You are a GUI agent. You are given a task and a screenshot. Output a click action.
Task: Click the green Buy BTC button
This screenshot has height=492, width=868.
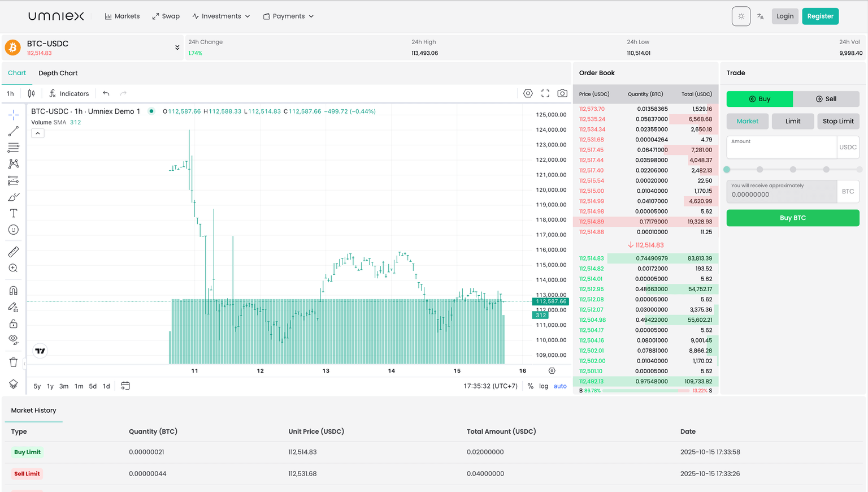click(792, 218)
